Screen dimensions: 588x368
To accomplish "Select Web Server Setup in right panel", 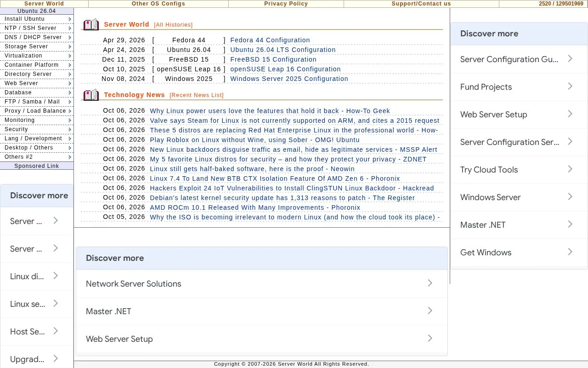I will [519, 114].
